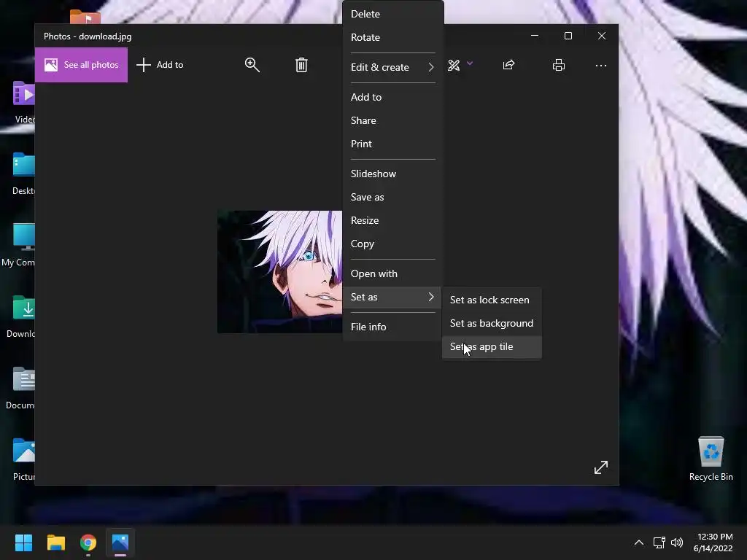Click Photos app icon in taskbar

pos(120,542)
